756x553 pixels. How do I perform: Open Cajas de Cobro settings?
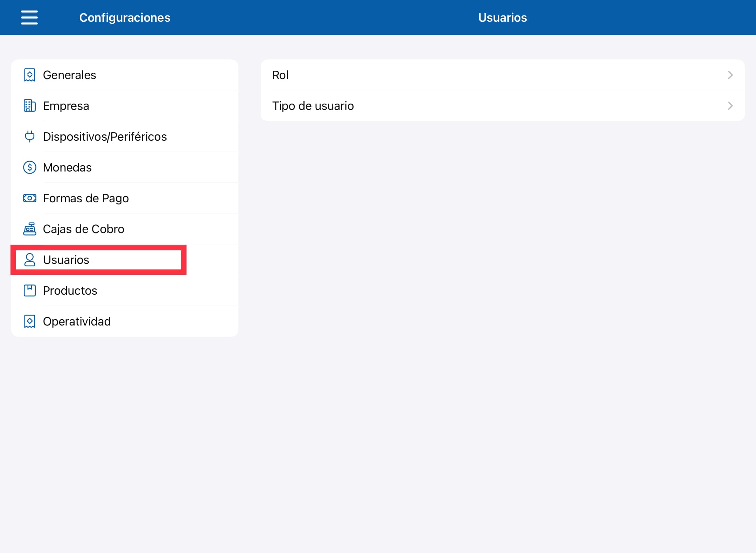click(x=125, y=229)
